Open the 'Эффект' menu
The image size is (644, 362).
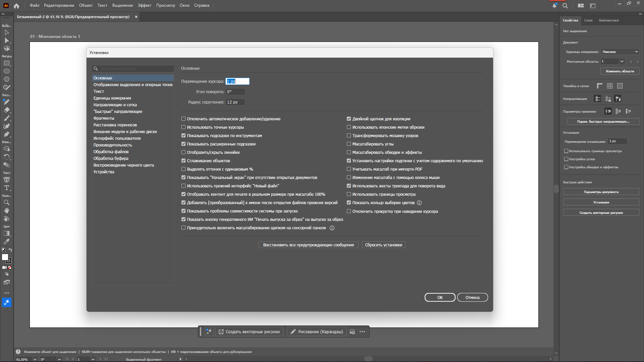click(x=145, y=5)
